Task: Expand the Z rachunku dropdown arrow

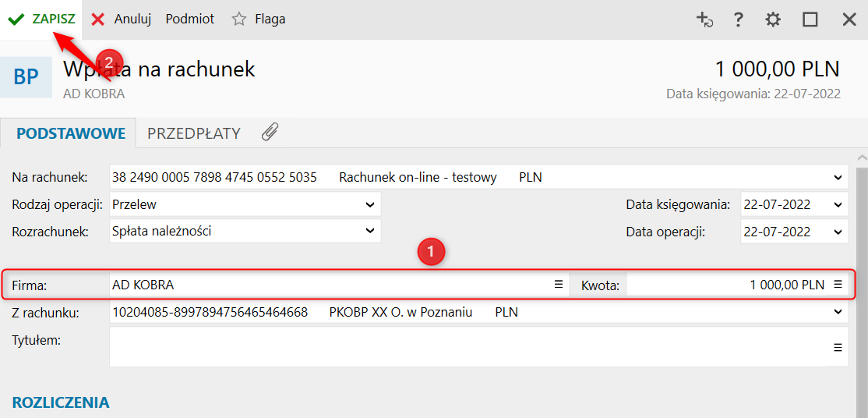Action: pos(837,313)
